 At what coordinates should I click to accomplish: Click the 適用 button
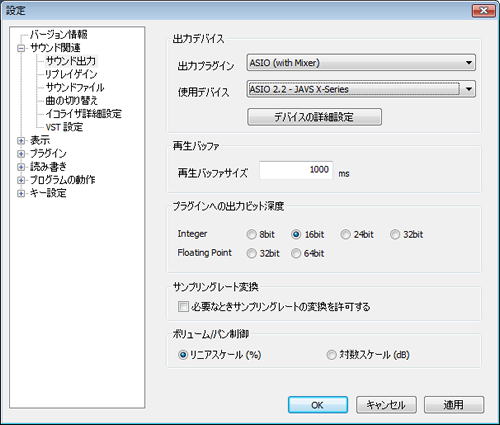(x=454, y=405)
